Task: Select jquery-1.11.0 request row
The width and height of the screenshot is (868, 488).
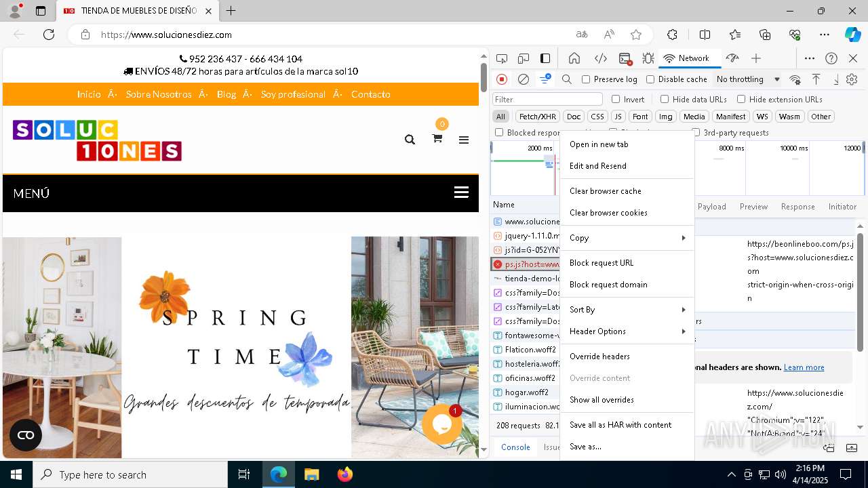Action: (526, 236)
